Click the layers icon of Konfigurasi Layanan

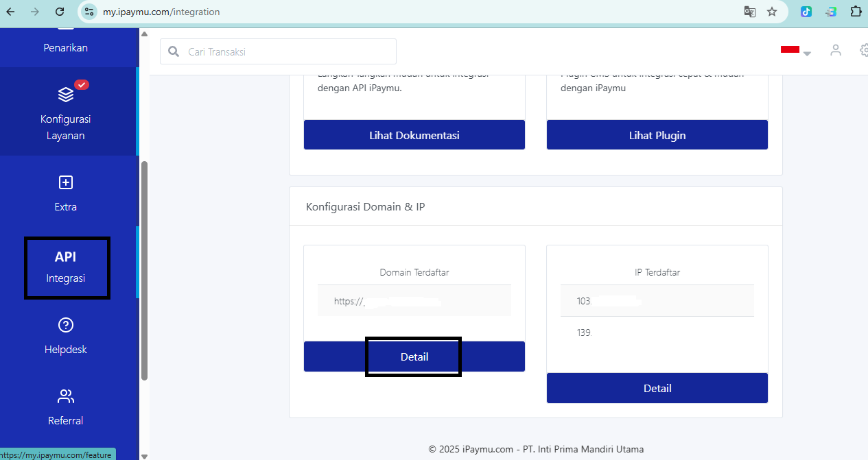point(66,94)
